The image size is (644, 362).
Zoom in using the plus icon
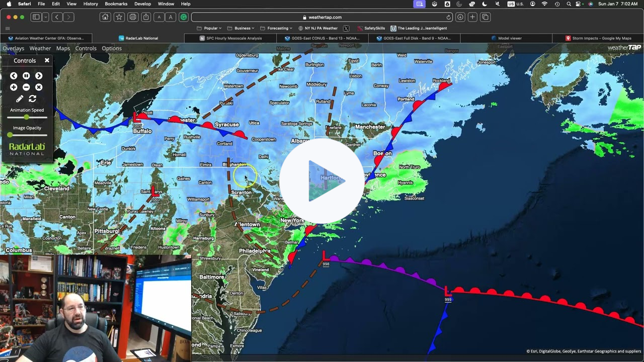[x=14, y=87]
